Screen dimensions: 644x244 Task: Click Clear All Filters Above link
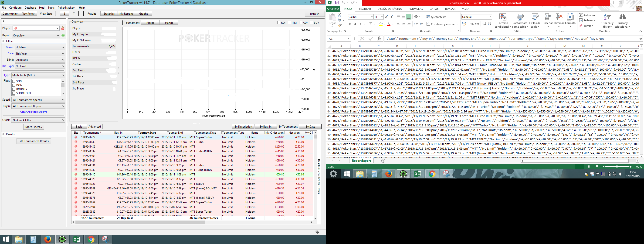(x=34, y=112)
